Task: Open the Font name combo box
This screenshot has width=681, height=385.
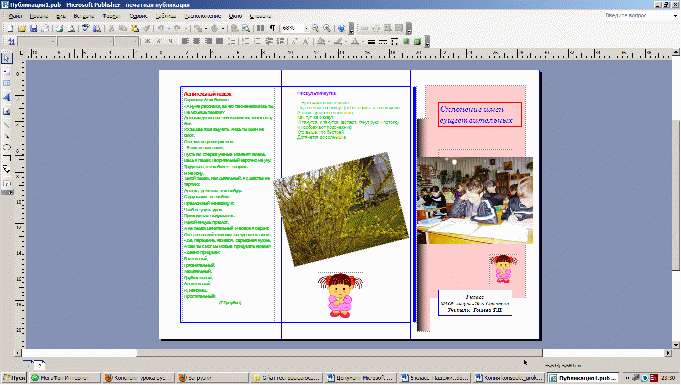Action: [x=86, y=41]
